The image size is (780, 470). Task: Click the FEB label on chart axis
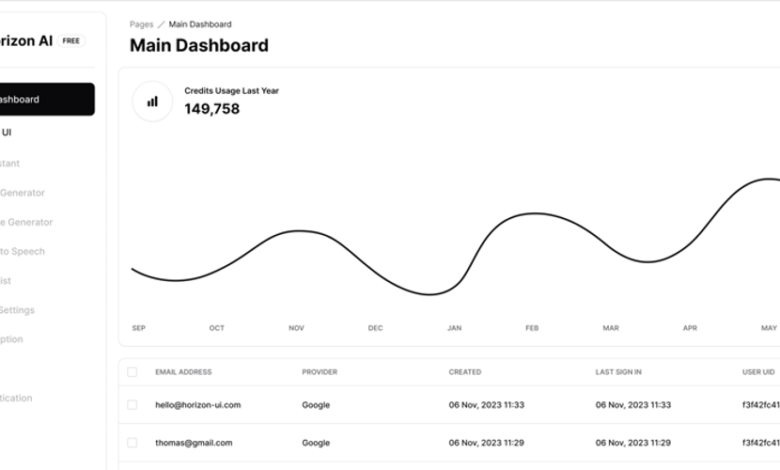click(532, 328)
